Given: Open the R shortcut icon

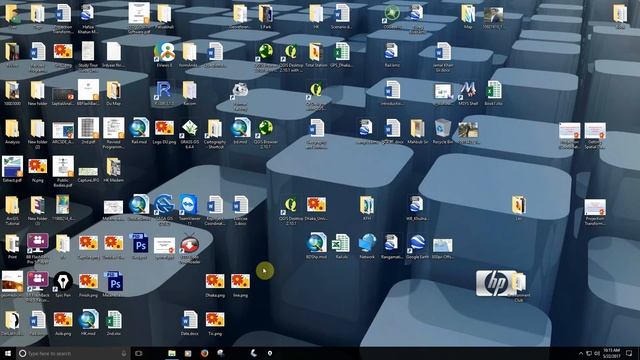Looking at the screenshot, I should click(x=164, y=91).
